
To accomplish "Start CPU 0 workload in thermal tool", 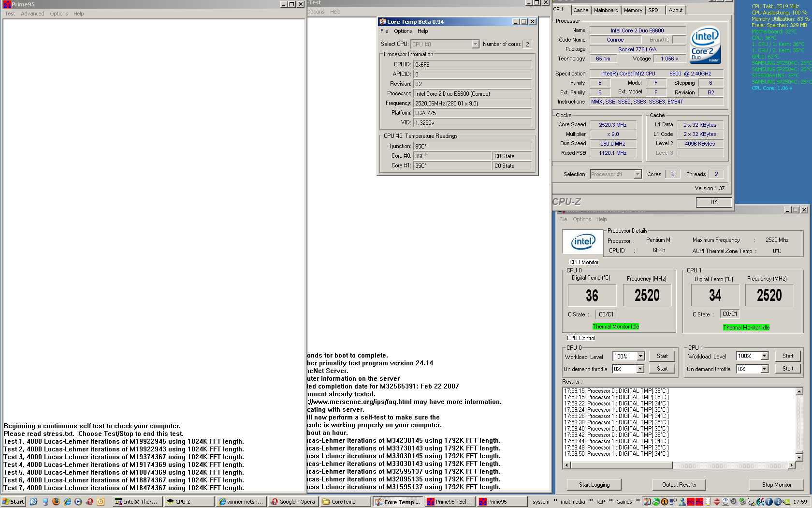I will 662,356.
